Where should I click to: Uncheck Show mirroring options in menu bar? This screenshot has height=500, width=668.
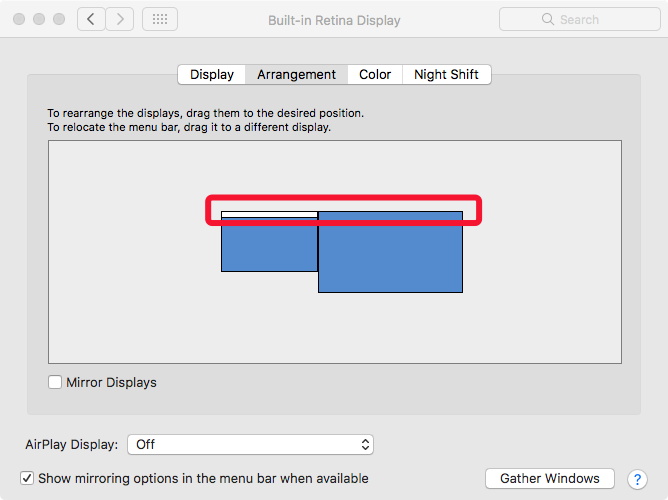(27, 478)
